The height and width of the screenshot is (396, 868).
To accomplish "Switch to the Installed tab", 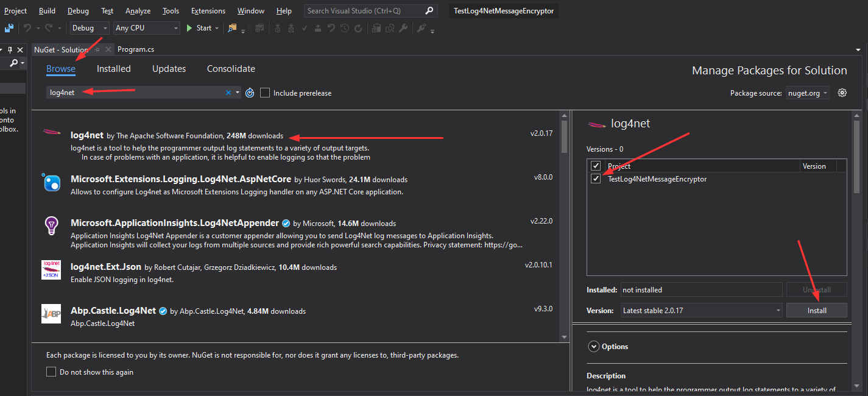I will coord(114,69).
